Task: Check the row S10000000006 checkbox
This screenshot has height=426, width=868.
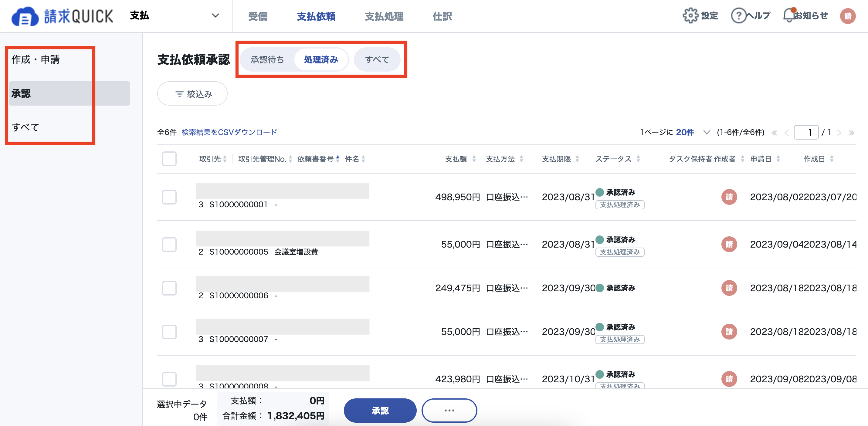Action: [169, 288]
